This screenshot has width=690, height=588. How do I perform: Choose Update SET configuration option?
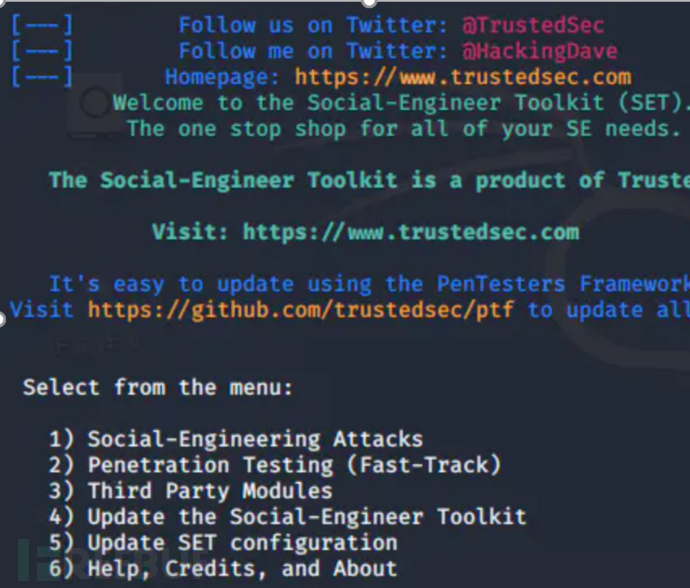tap(242, 543)
